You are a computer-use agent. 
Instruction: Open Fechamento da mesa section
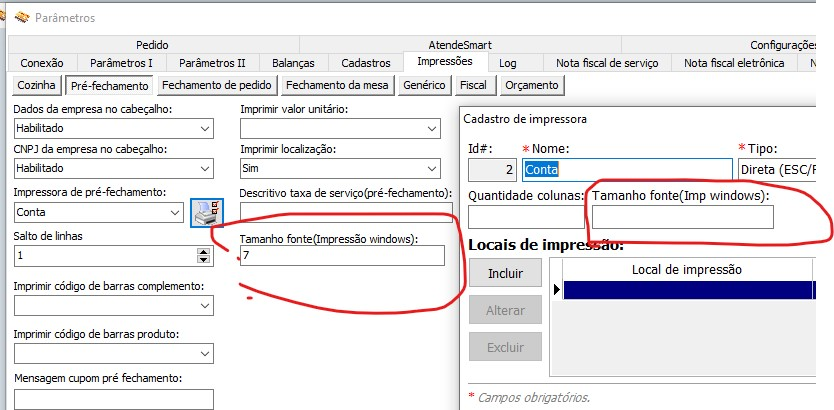tap(338, 85)
